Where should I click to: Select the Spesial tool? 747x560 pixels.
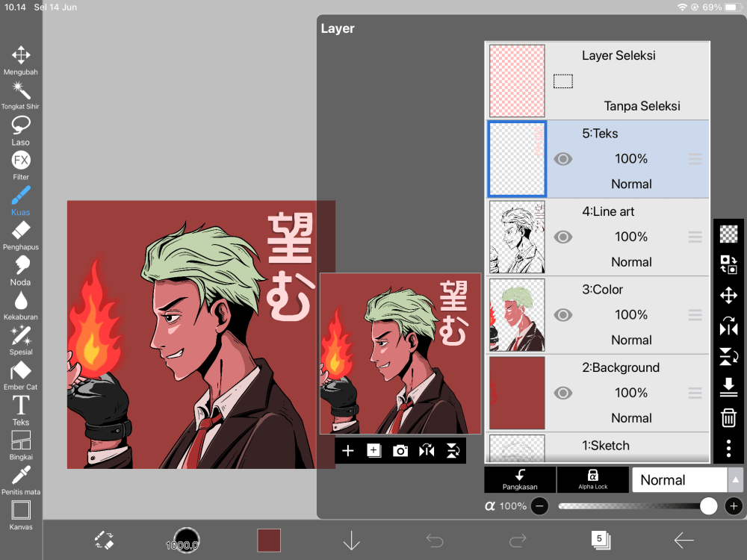click(x=20, y=340)
